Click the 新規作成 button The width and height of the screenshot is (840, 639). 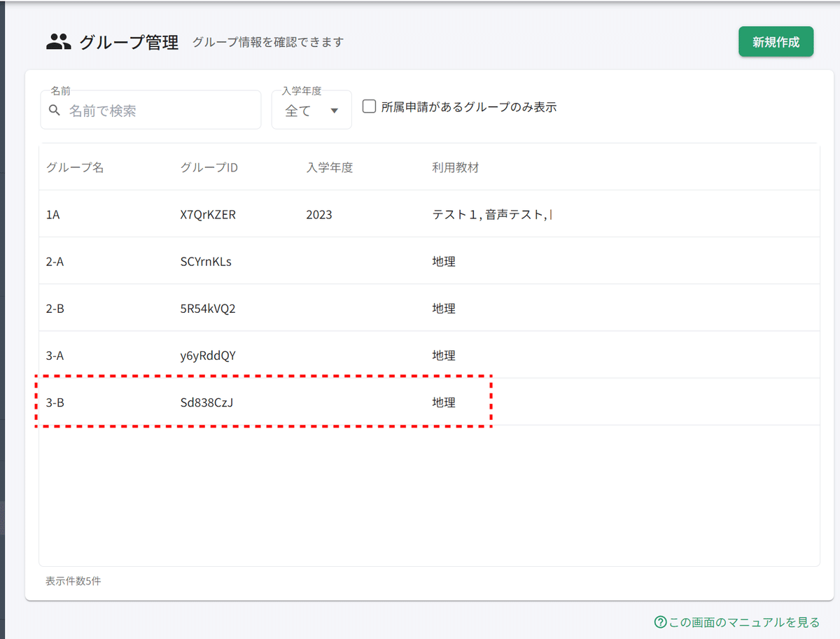(776, 42)
